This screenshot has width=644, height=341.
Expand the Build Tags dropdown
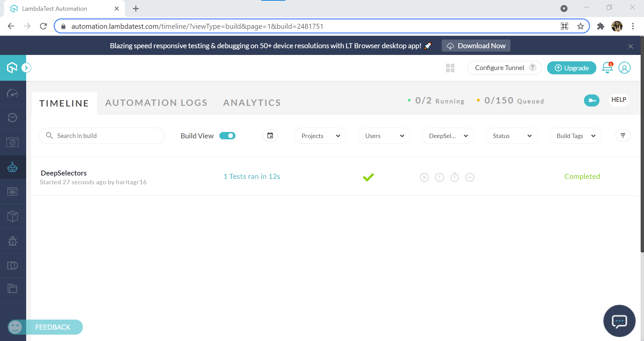(575, 136)
